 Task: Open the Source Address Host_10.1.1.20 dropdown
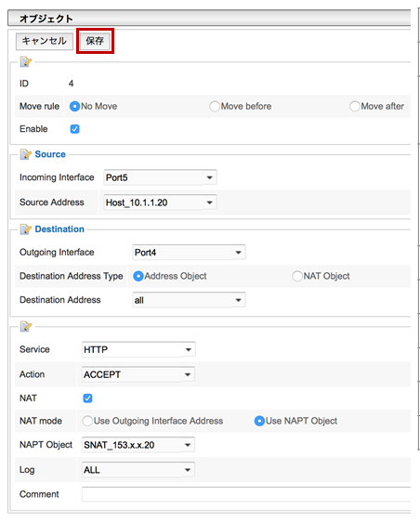click(x=160, y=202)
